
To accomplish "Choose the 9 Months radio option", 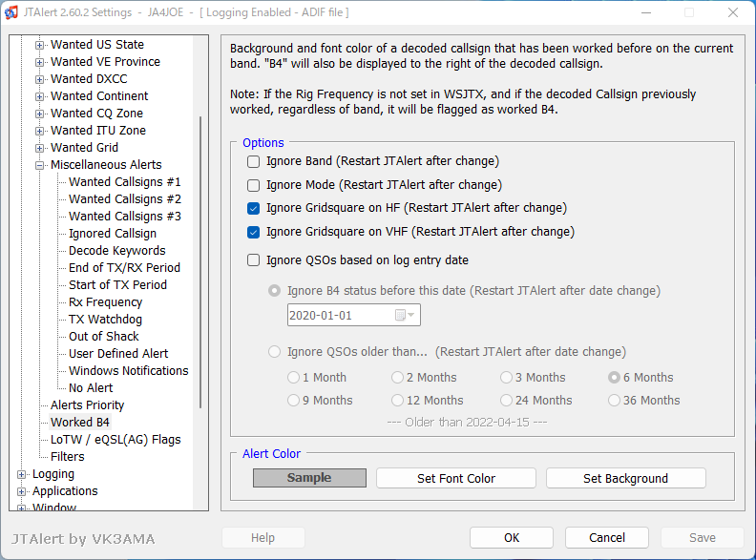I will [293, 400].
